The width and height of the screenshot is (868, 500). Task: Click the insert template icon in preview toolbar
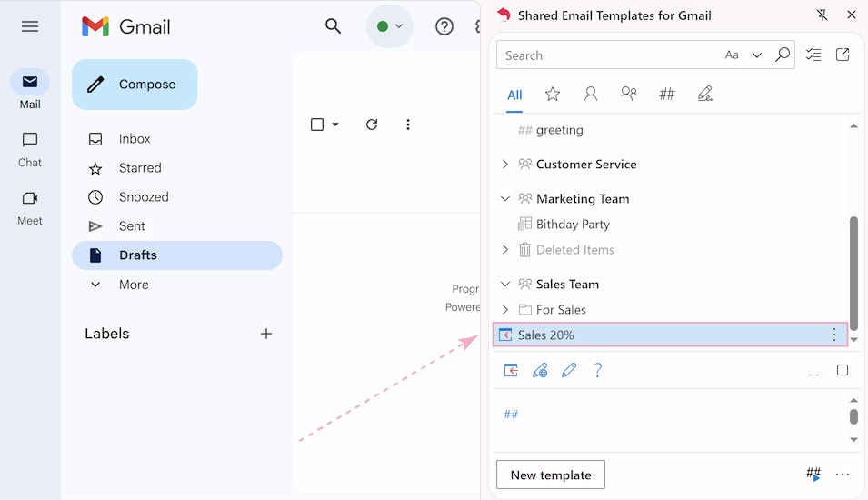tap(511, 370)
